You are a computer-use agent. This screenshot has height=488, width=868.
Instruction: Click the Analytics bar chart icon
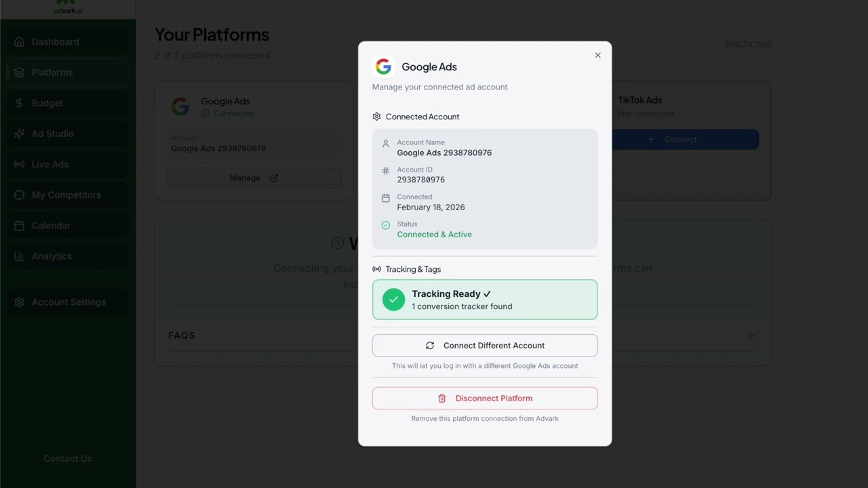pyautogui.click(x=19, y=256)
